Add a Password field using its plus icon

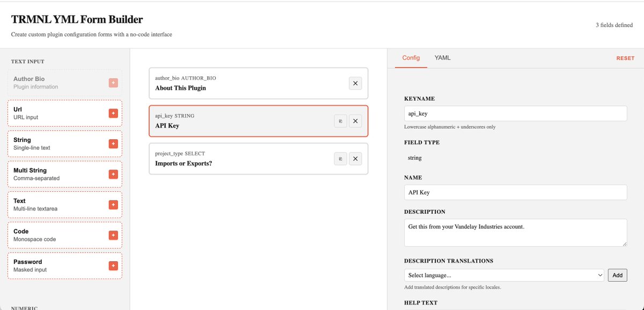coord(113,265)
